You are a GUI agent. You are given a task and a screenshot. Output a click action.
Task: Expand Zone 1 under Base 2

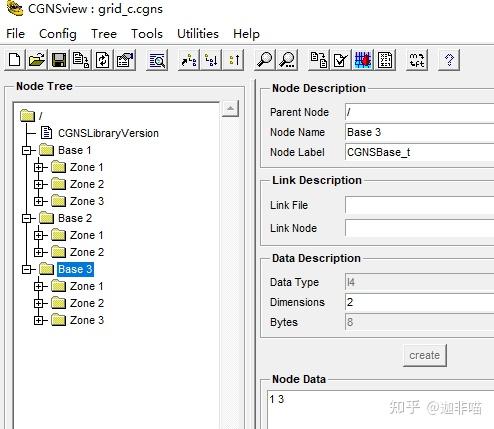[39, 235]
